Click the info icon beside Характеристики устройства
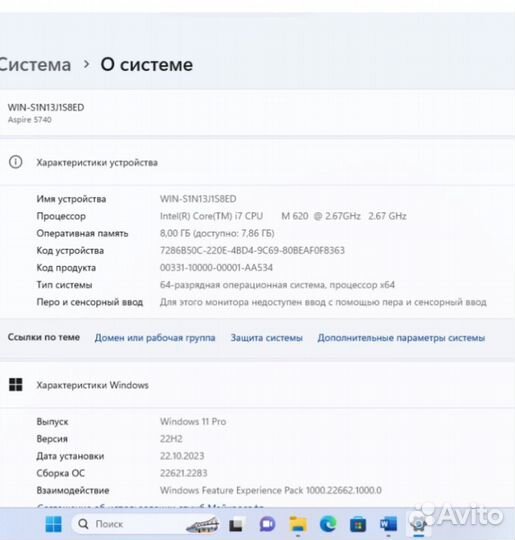The height and width of the screenshot is (540, 515). coord(16,162)
